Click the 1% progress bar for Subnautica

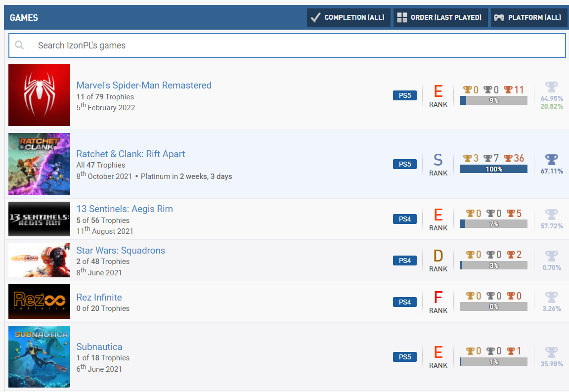tap(493, 362)
